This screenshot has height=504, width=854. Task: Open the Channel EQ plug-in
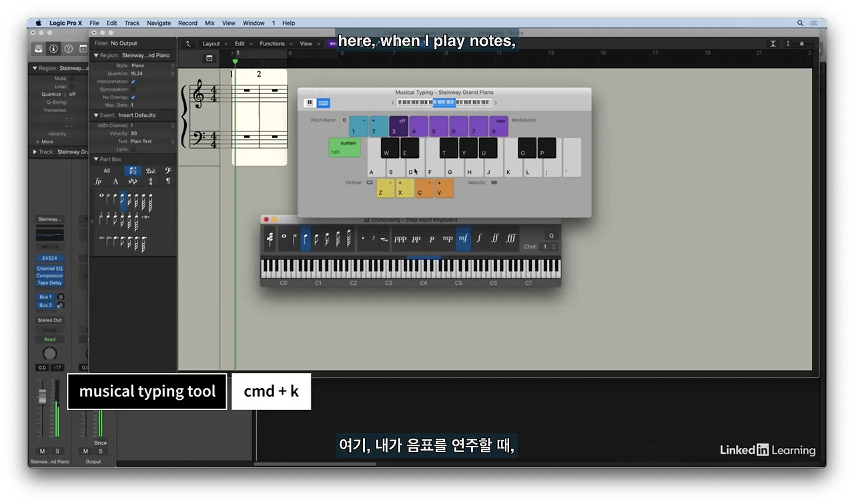point(49,269)
